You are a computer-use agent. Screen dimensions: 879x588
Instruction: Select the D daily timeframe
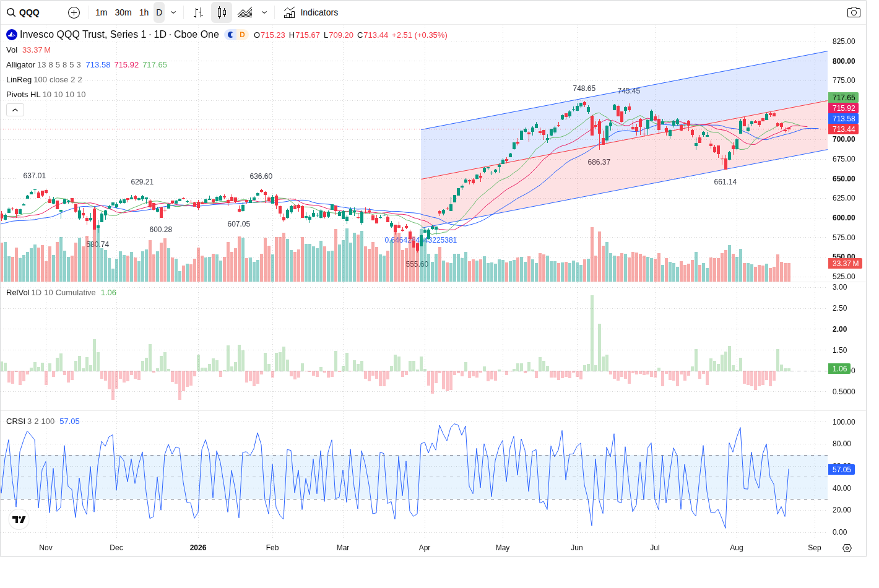(x=159, y=12)
